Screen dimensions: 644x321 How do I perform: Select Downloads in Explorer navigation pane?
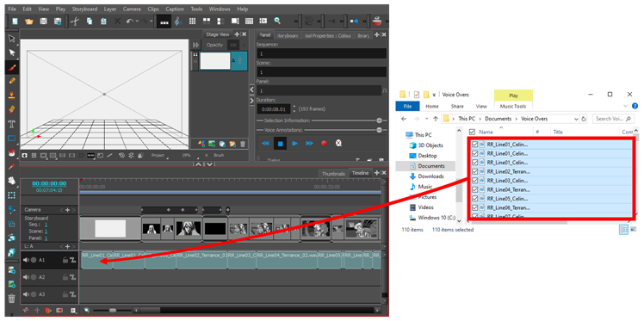(430, 176)
